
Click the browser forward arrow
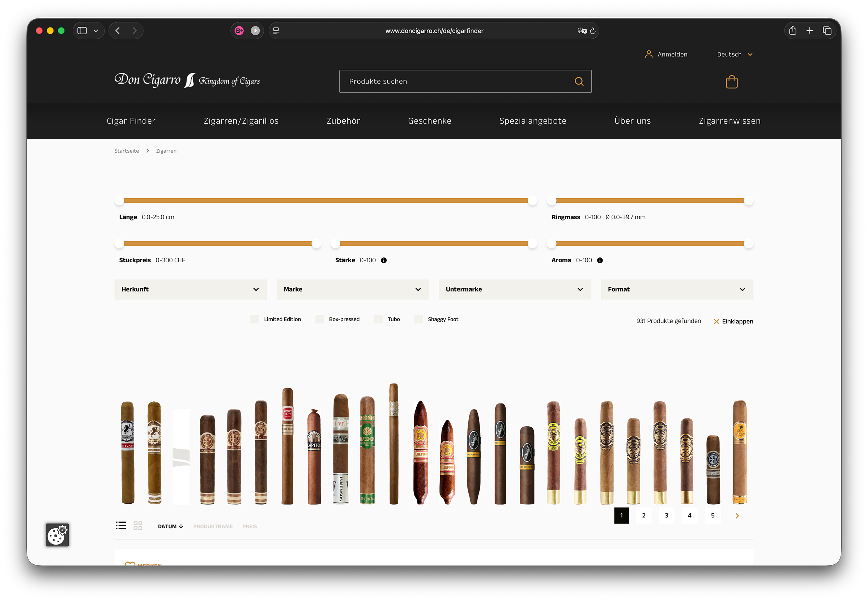point(135,30)
